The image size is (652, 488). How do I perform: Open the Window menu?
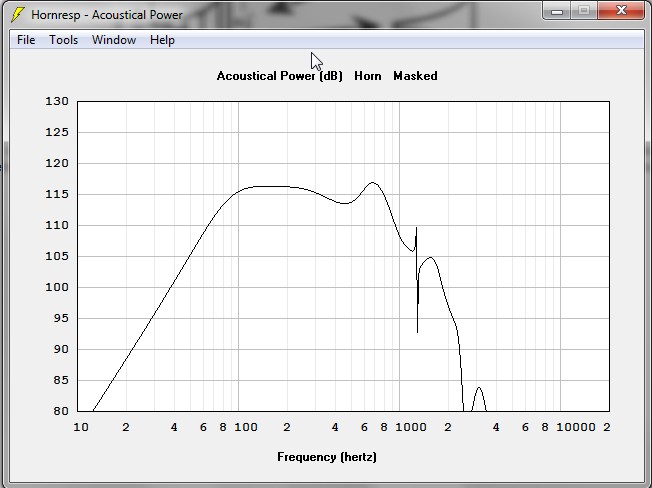pyautogui.click(x=114, y=40)
